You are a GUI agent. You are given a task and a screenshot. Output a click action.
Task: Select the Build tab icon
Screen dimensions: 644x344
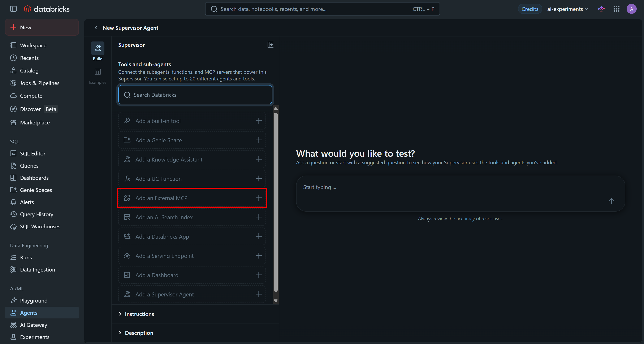tap(98, 48)
